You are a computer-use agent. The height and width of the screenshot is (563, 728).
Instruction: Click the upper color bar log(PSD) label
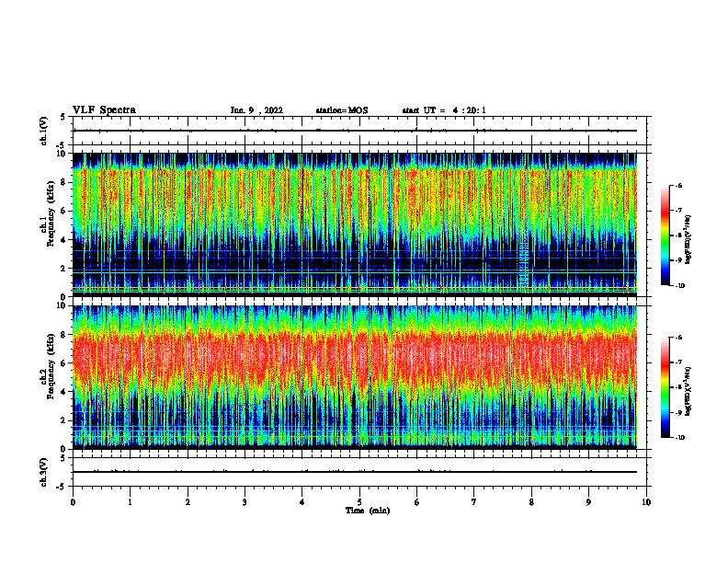[x=688, y=240]
